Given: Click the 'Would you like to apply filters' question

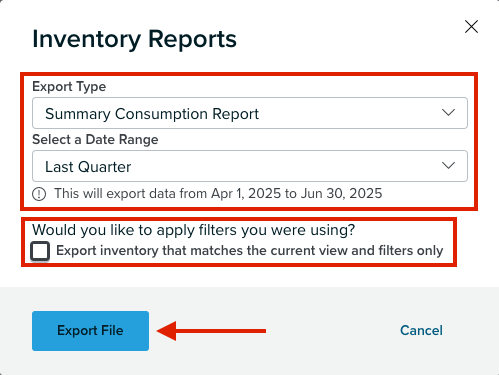Looking at the screenshot, I should point(193,230).
